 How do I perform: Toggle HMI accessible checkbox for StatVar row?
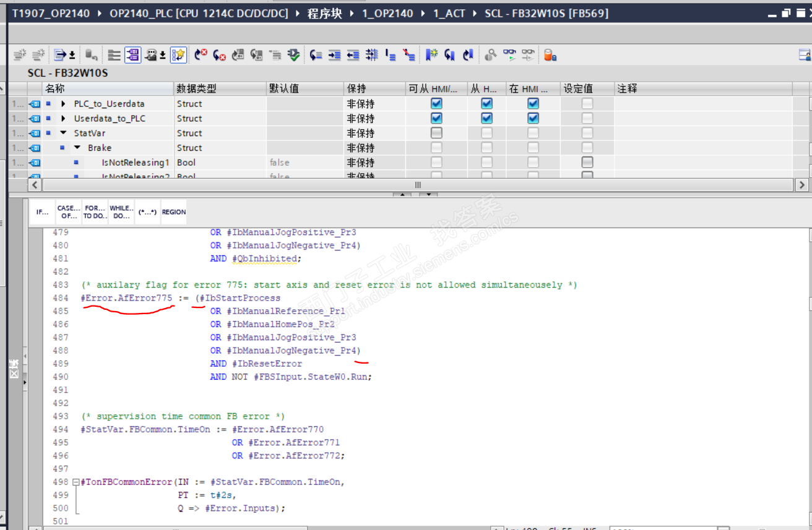click(436, 133)
